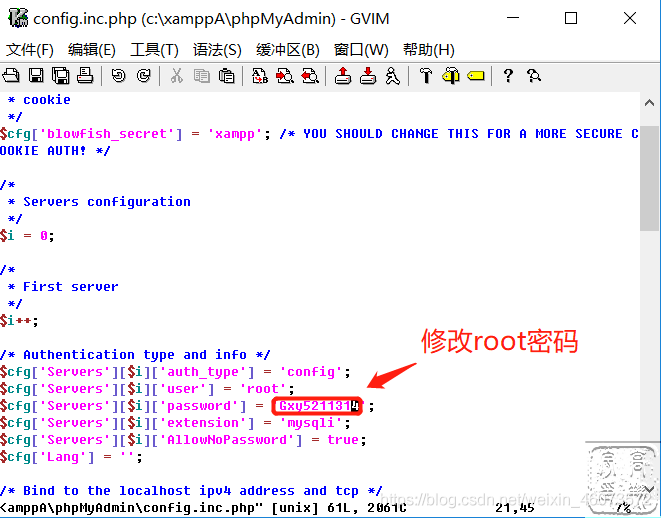661x518 pixels.
Task: Click the 'First server' comment
Action: 70,287
